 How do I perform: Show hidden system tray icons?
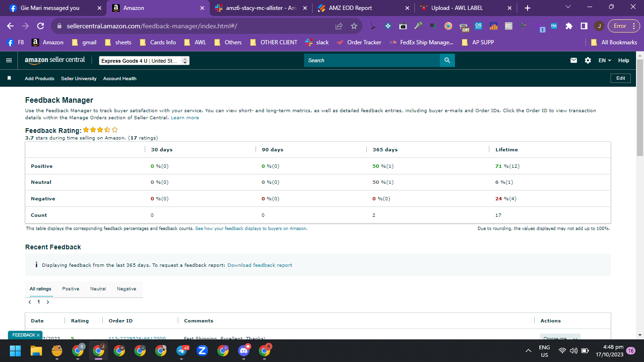pos(529,351)
